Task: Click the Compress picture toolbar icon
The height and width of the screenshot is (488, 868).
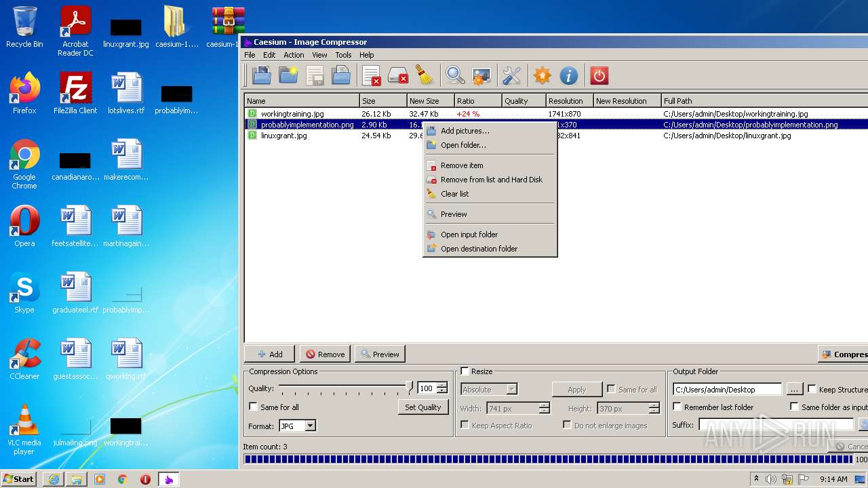Action: pyautogui.click(x=481, y=75)
